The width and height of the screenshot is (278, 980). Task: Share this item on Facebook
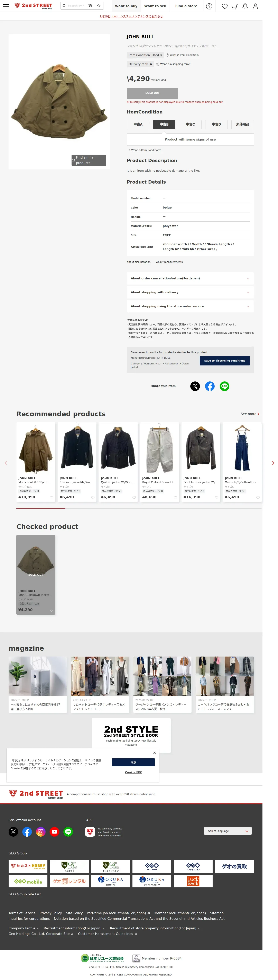point(210,386)
